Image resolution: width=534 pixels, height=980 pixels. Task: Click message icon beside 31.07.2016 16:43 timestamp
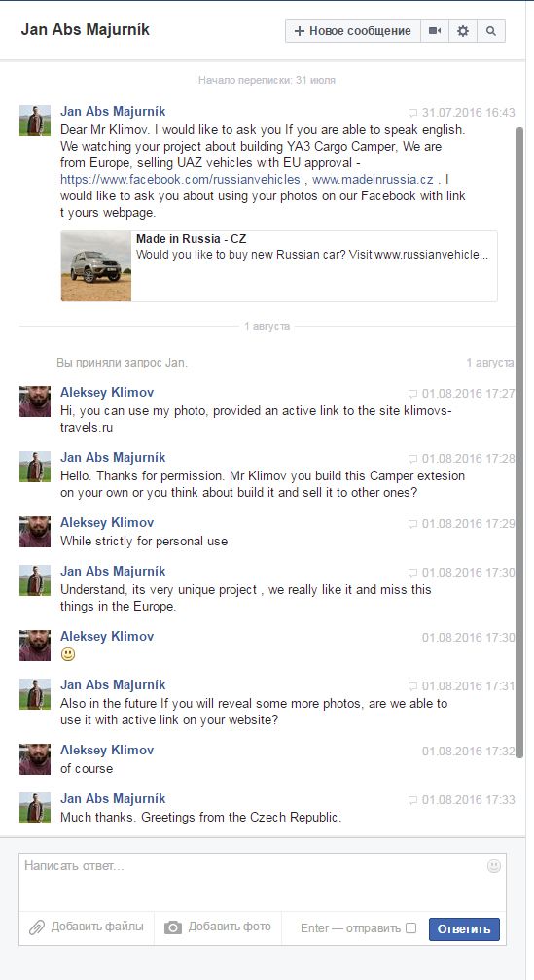(x=412, y=113)
